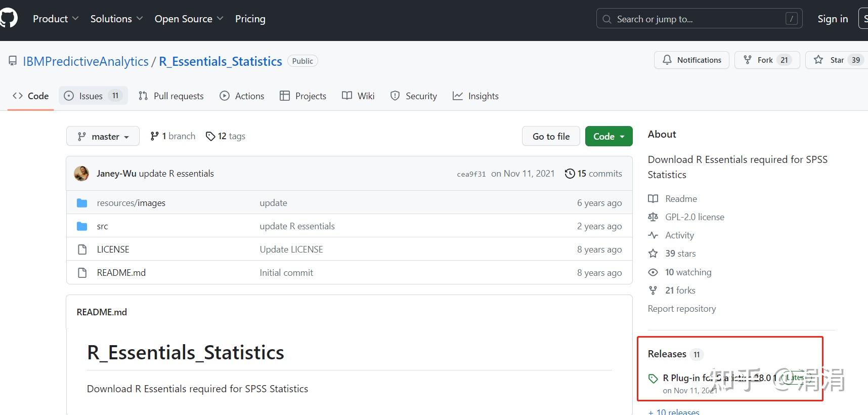The height and width of the screenshot is (415, 868).
Task: Open the Wiki tab
Action: click(358, 96)
